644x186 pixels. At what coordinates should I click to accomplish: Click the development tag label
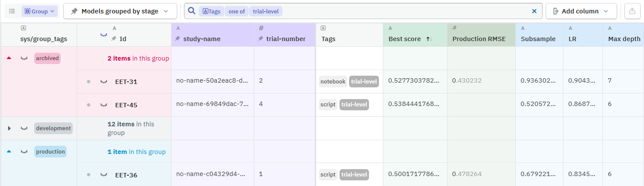pos(53,128)
